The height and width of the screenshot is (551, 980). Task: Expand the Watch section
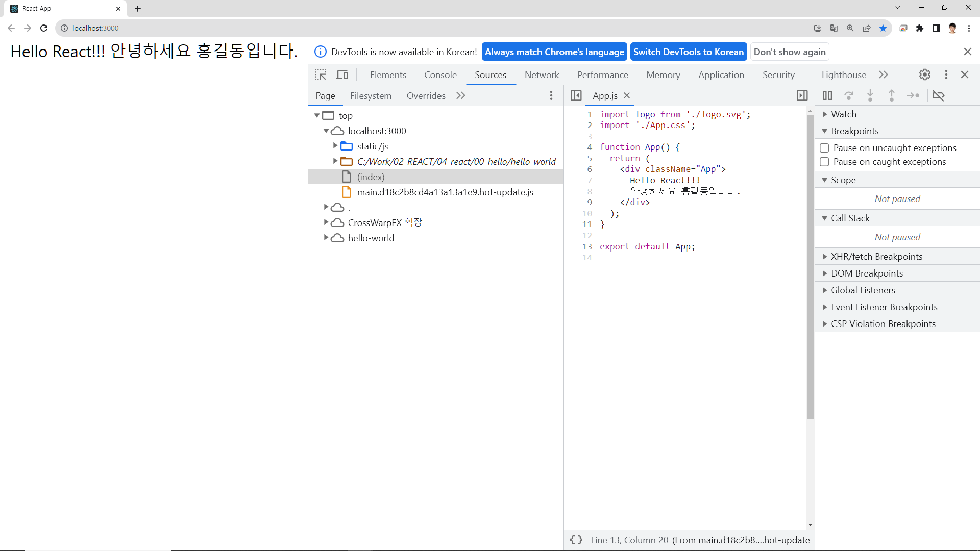(x=825, y=114)
